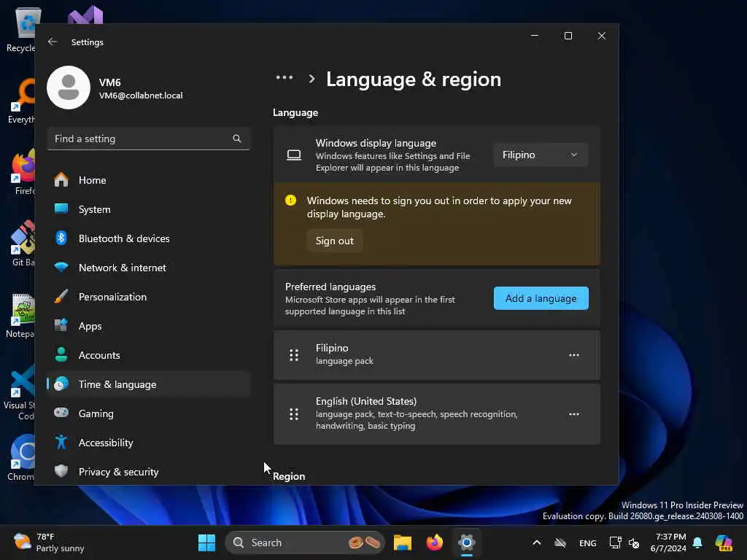Screen dimensions: 747x560
Task: Open Bluetooth & devices category
Action: click(x=149, y=238)
